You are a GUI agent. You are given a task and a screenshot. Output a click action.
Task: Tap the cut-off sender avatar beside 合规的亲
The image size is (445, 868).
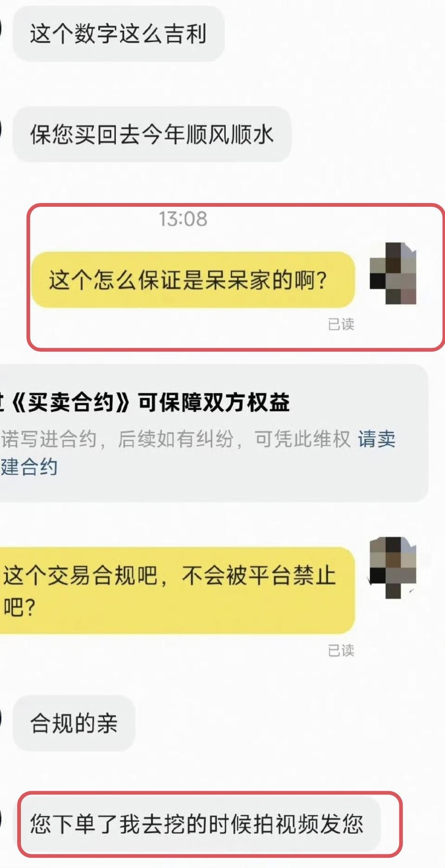point(1,718)
